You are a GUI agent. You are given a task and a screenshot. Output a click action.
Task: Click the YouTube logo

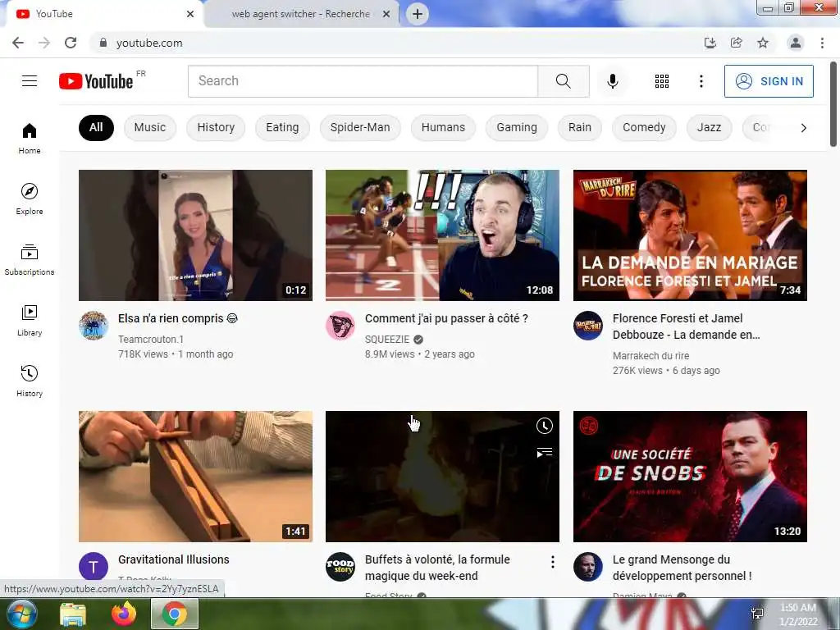point(96,81)
